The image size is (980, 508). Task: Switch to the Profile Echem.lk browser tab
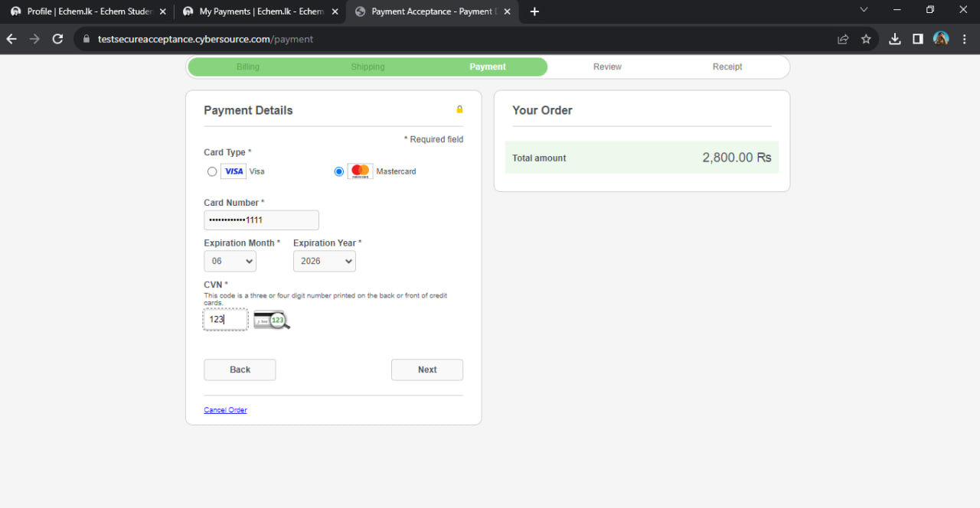(x=88, y=11)
